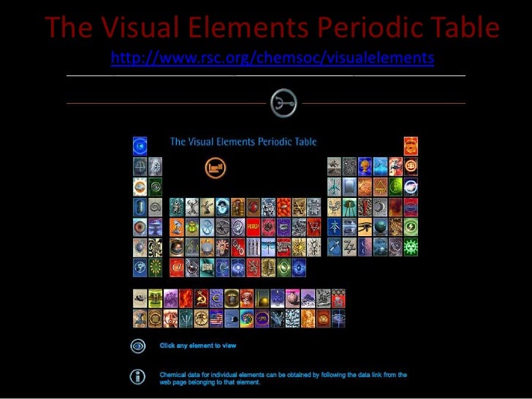Select the rainbow-coloured swirl actinide tile

(247, 319)
